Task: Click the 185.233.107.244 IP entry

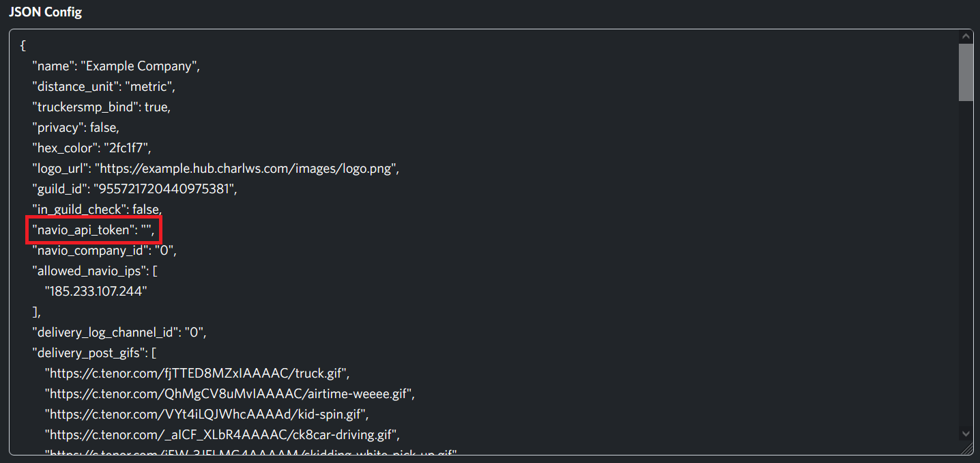Action: (96, 292)
